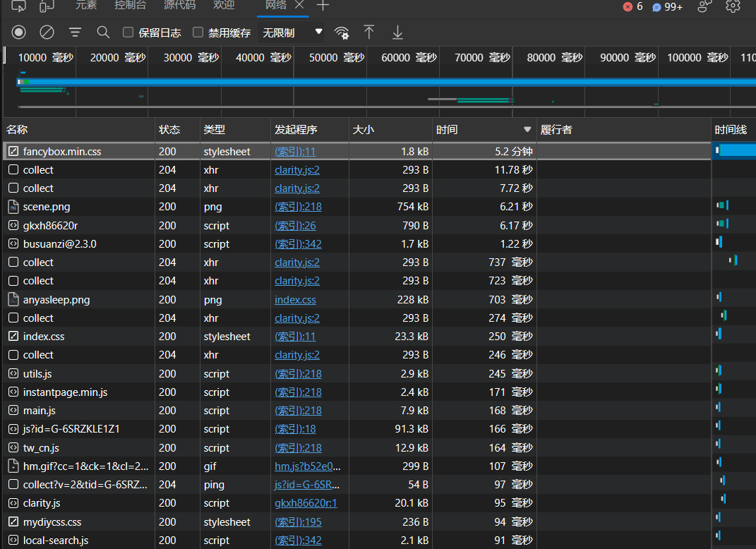The image size is (756, 549).
Task: Open the index.css initiator link for anyasleep.png
Action: (x=295, y=299)
